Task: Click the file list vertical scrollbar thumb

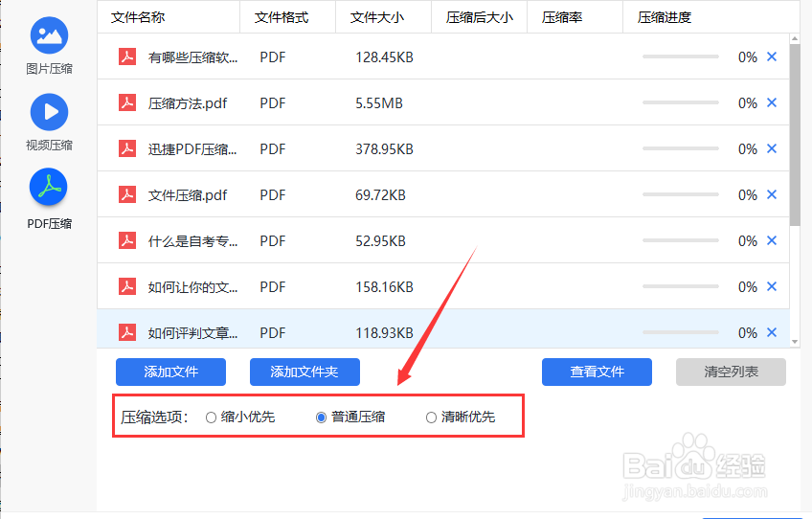Action: pos(795,135)
